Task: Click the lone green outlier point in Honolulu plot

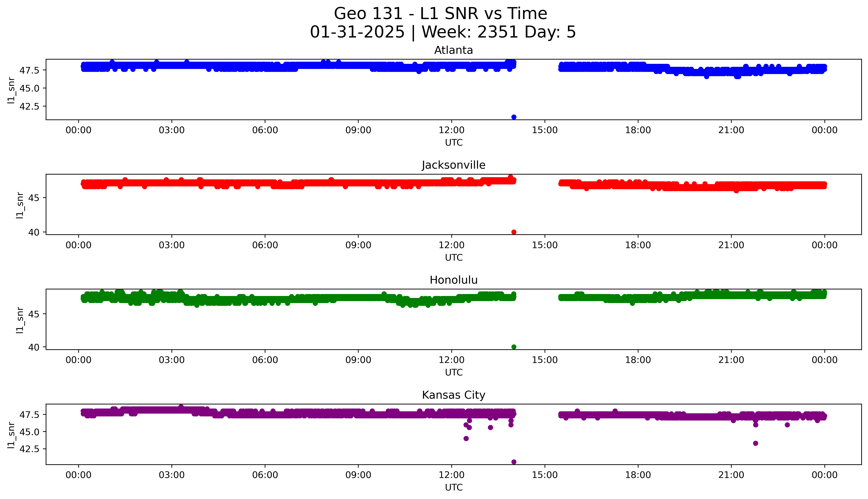Action: pos(514,347)
